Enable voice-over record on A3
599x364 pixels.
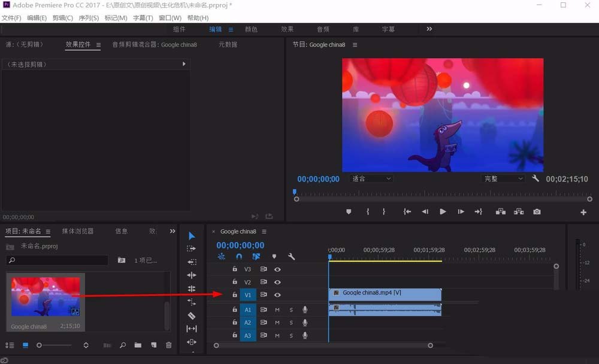pos(305,335)
